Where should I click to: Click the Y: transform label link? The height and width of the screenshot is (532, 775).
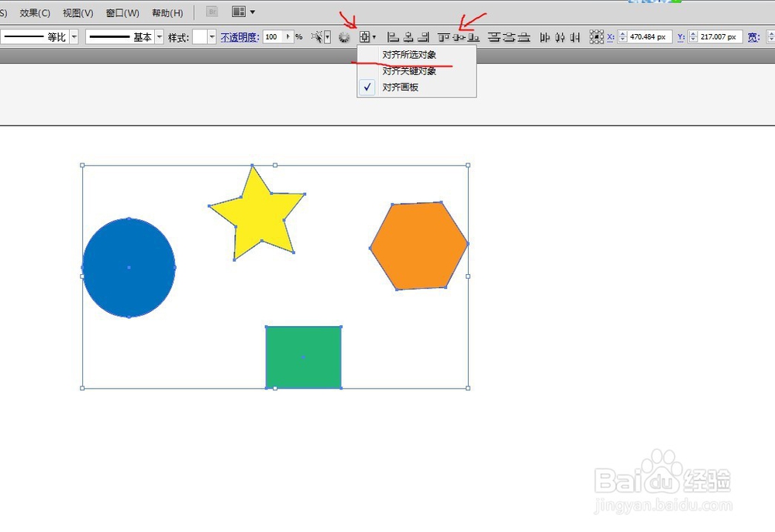coord(681,37)
